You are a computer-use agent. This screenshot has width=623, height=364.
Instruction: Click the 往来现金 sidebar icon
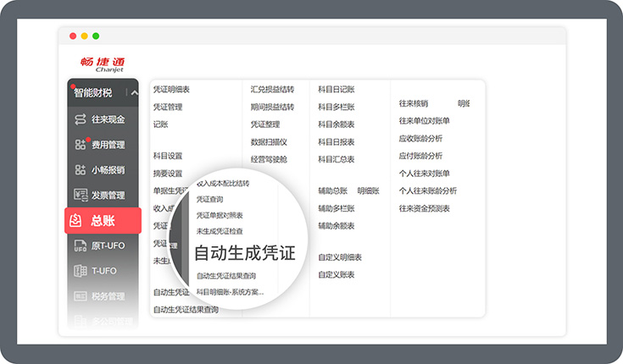(x=81, y=120)
